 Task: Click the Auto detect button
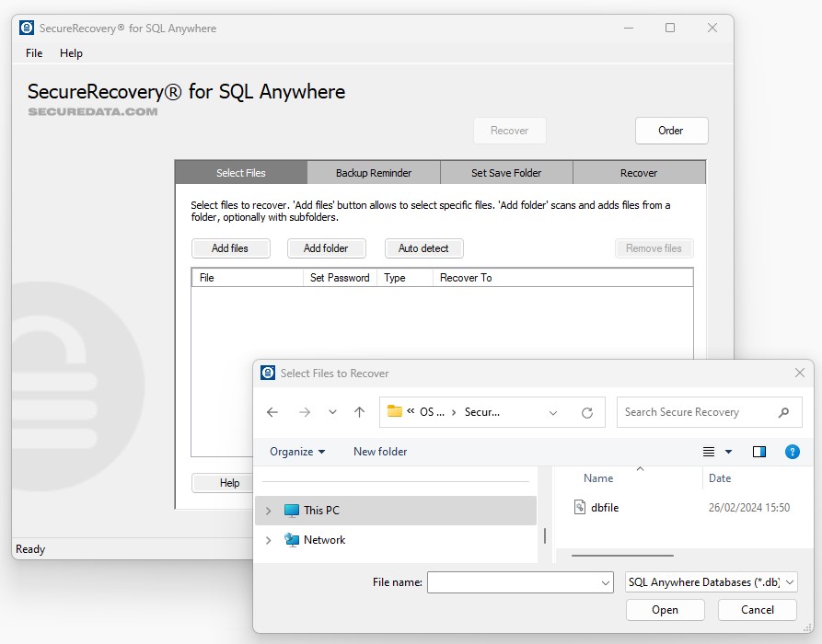pos(423,248)
